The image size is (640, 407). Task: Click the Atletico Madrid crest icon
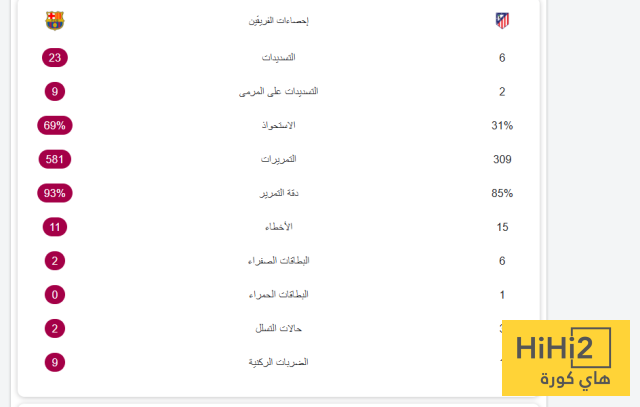click(x=502, y=21)
